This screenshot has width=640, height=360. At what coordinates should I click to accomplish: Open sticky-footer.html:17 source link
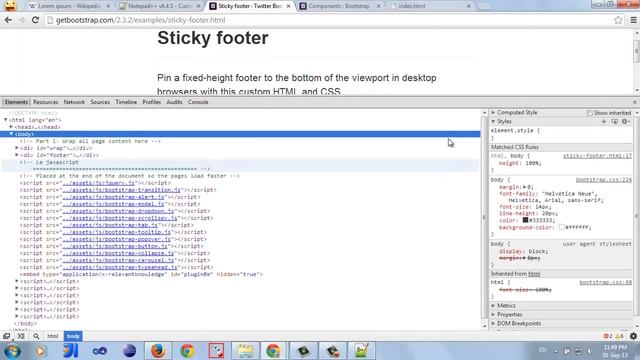click(x=597, y=156)
